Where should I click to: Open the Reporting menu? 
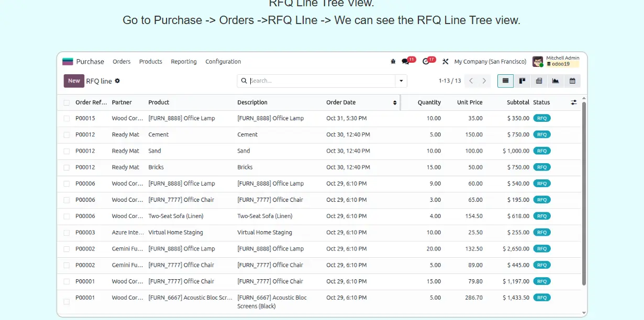pos(184,62)
